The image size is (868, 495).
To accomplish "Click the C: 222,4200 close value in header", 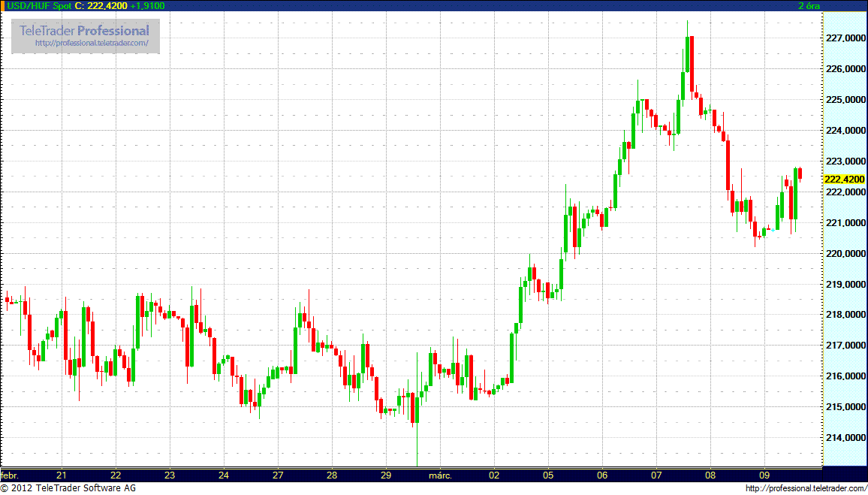I will [101, 5].
